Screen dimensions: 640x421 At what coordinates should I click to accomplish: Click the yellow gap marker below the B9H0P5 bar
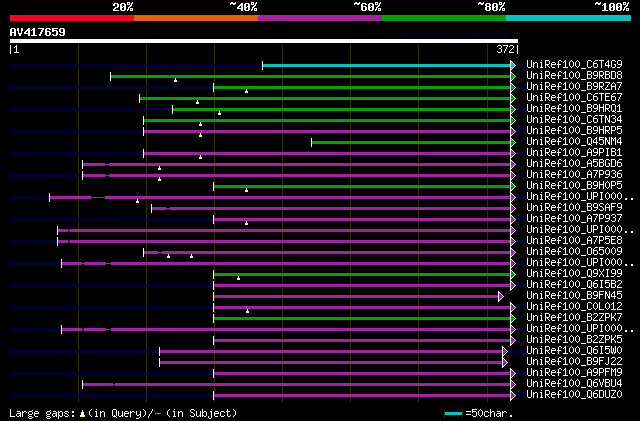247,190
